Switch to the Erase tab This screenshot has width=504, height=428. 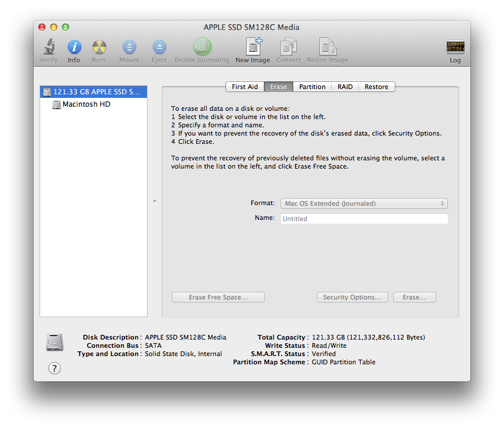279,87
